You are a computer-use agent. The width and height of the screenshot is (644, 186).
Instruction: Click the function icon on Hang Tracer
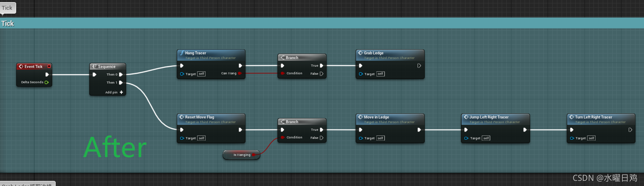[182, 53]
